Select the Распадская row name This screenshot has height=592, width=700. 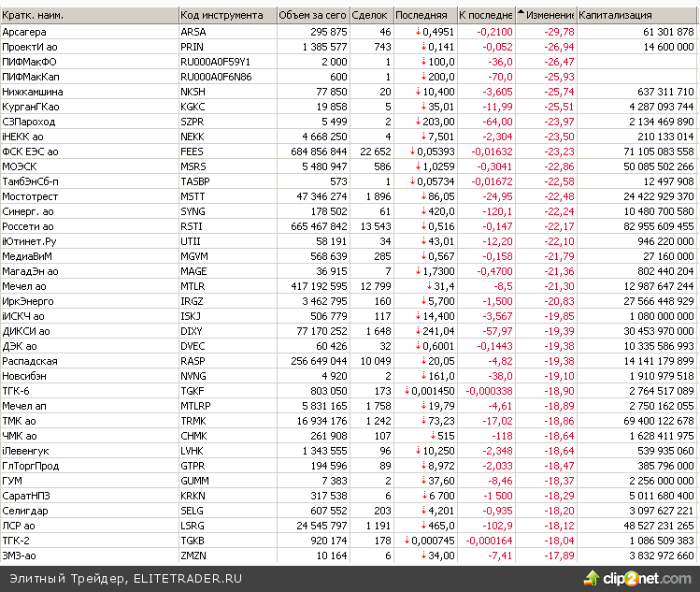pyautogui.click(x=30, y=361)
